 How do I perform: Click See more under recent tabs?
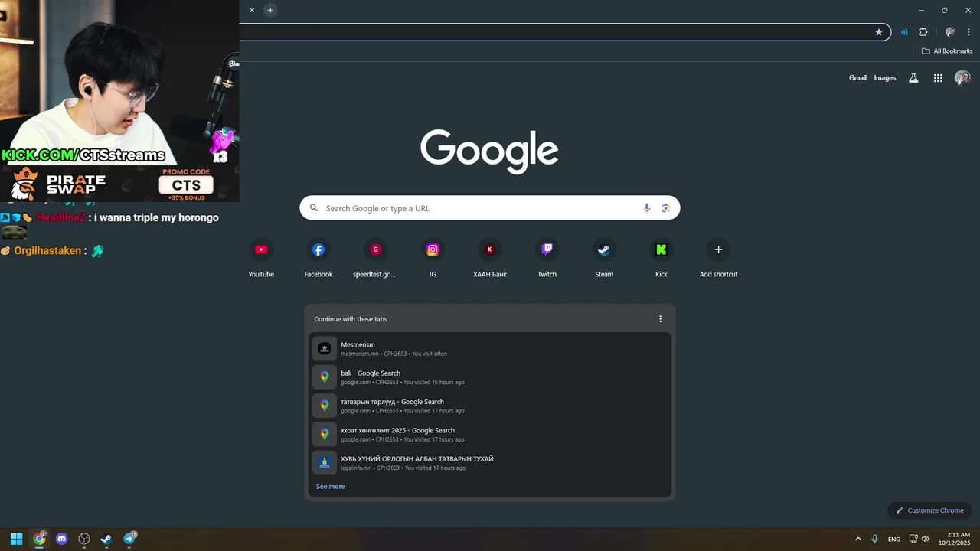pyautogui.click(x=330, y=487)
